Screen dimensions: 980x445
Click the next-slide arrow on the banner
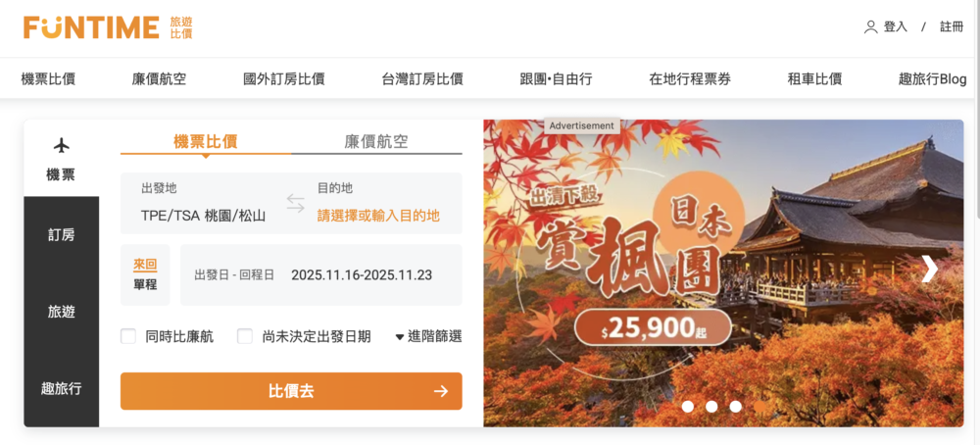point(929,269)
